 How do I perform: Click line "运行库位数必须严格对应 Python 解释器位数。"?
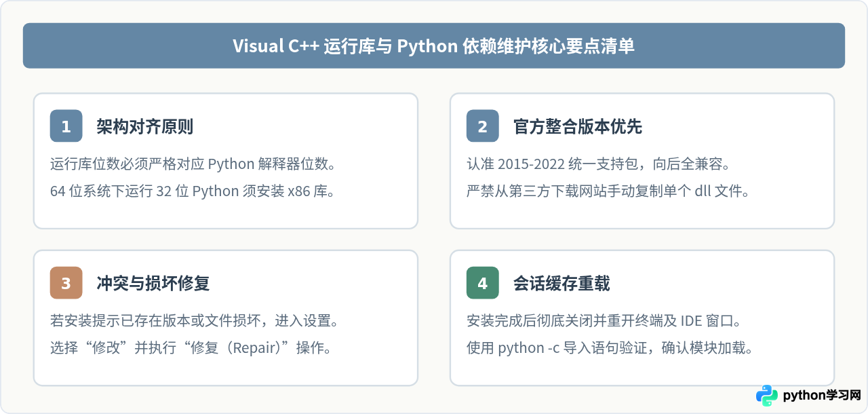point(193,164)
